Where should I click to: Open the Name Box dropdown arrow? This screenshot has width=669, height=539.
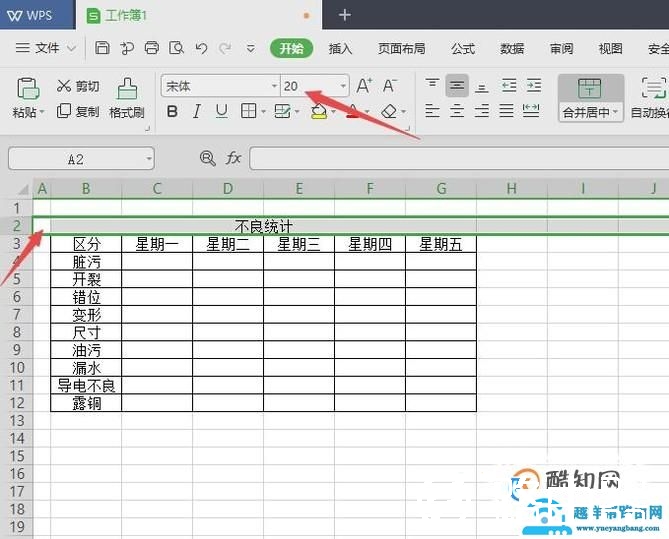click(x=148, y=159)
